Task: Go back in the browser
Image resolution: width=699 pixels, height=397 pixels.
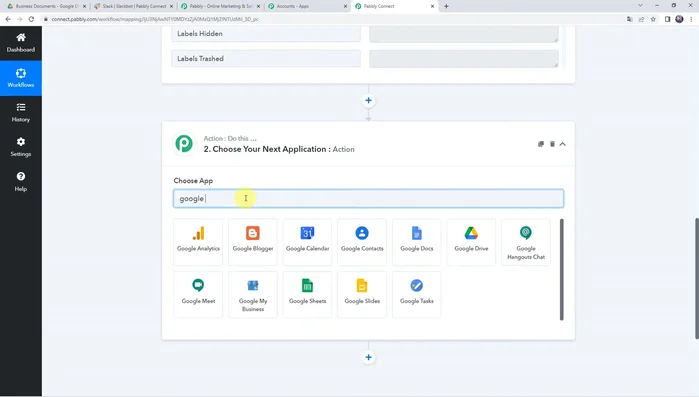Action: click(8, 19)
